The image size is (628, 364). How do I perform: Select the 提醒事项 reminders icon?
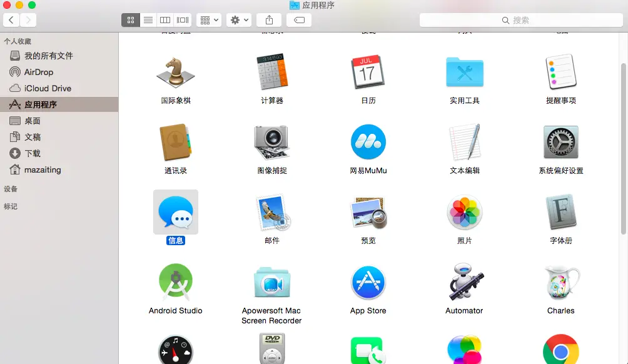click(x=560, y=72)
